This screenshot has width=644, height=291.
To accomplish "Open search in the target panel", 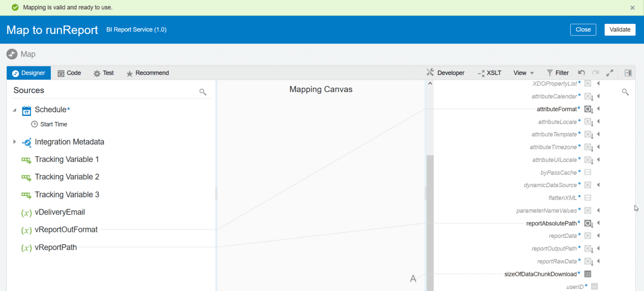I will pyautogui.click(x=625, y=91).
